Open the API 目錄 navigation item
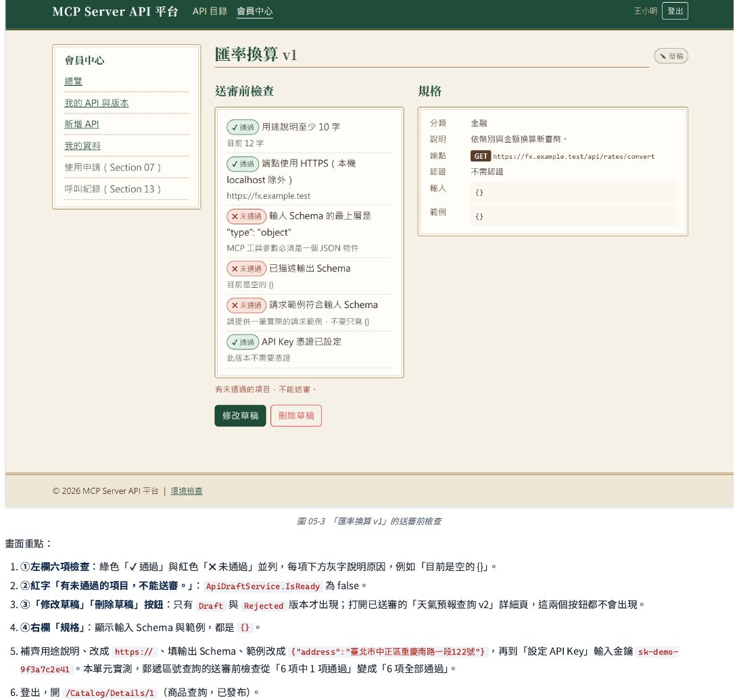Screen dimensions: 739x700 coord(210,11)
